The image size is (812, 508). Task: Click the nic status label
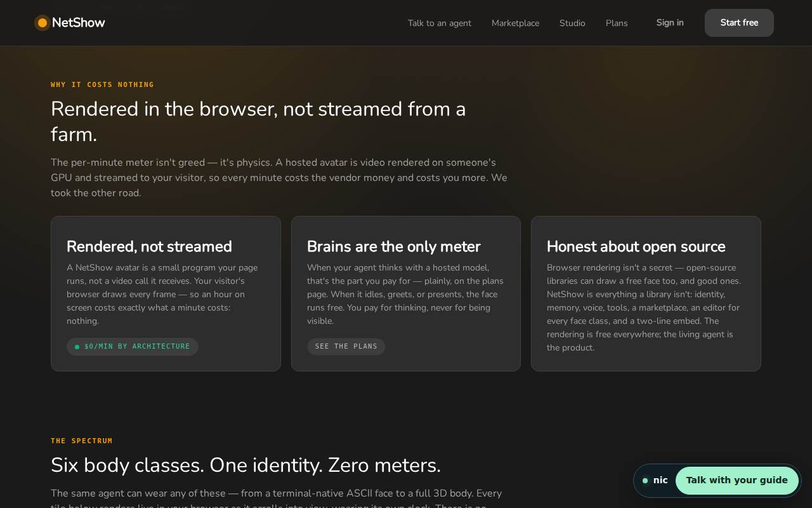coord(660,480)
